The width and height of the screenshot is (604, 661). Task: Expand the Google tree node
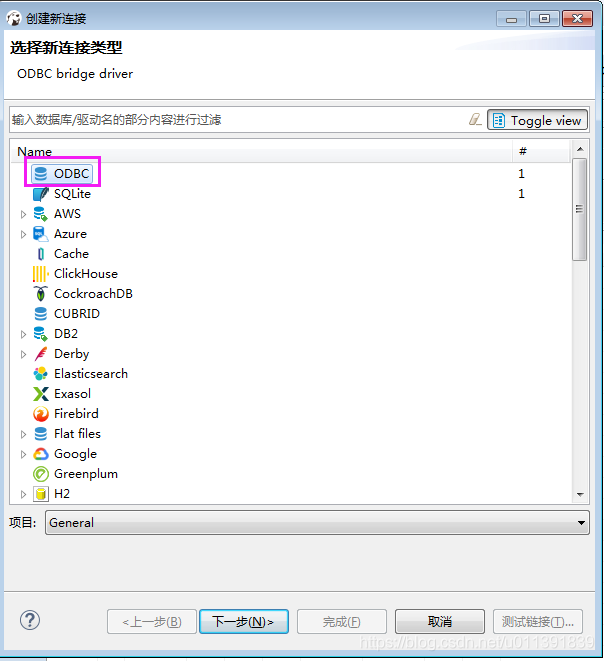23,454
